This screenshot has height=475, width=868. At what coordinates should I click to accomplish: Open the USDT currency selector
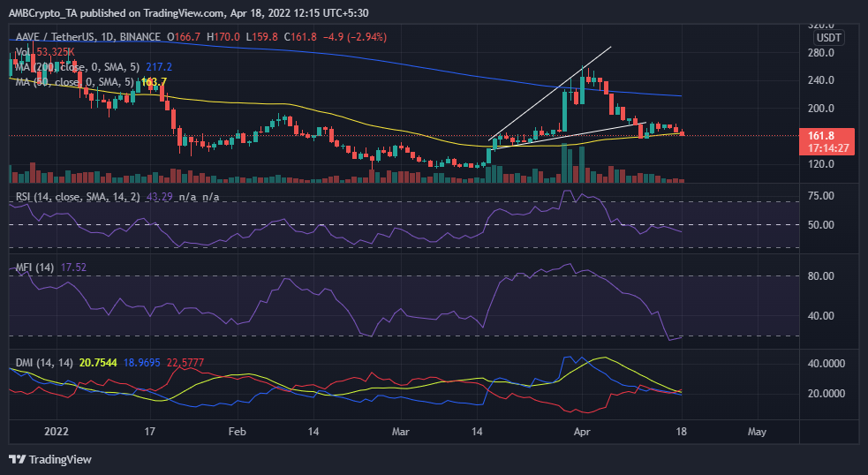click(x=827, y=37)
